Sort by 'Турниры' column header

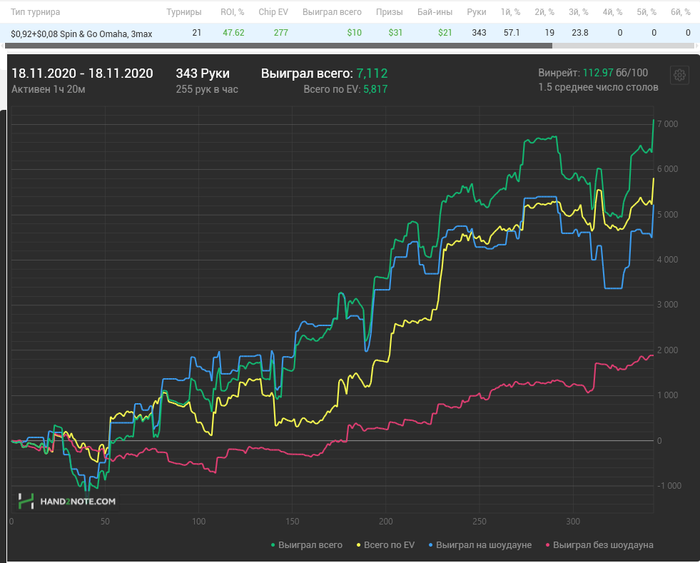(x=184, y=12)
